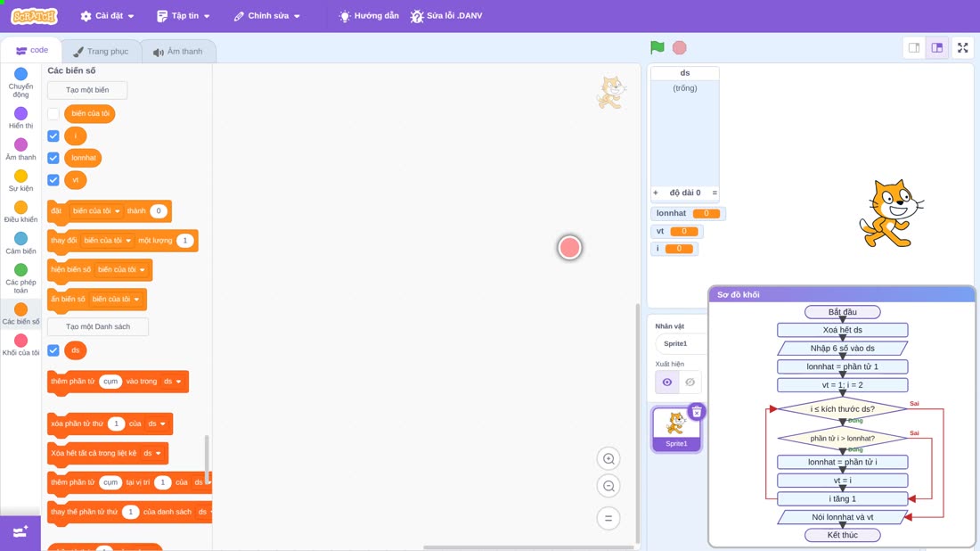Open variable dropdown in 'ẩn biến số' block

116,299
